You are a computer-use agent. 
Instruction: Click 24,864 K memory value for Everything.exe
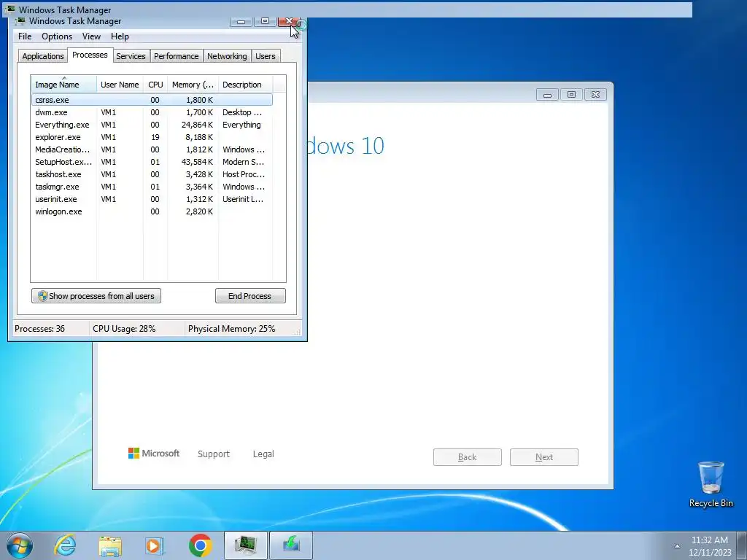[x=197, y=125]
